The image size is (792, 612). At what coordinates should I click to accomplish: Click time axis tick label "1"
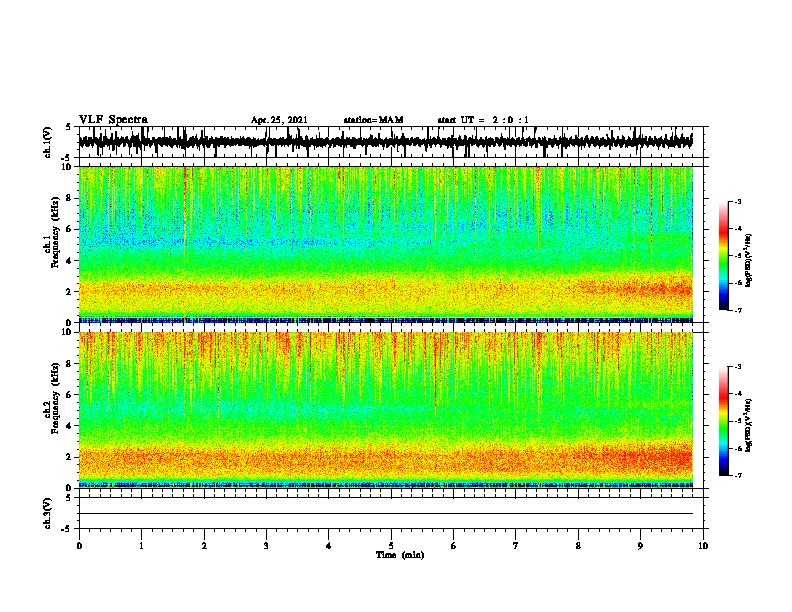(141, 546)
